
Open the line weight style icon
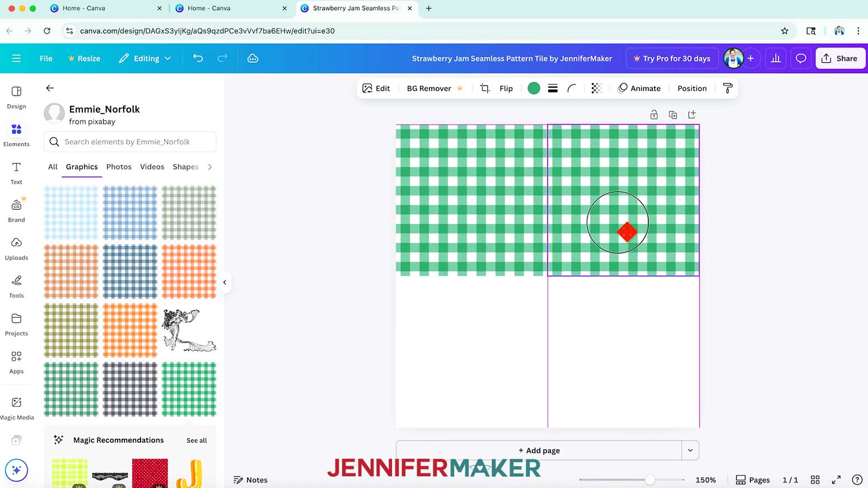[553, 88]
